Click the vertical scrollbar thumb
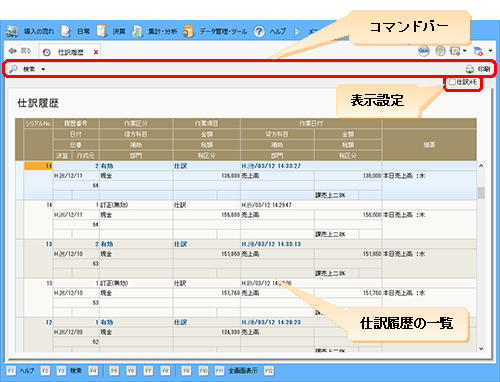Image resolution: width=500 pixels, height=382 pixels. 481,193
